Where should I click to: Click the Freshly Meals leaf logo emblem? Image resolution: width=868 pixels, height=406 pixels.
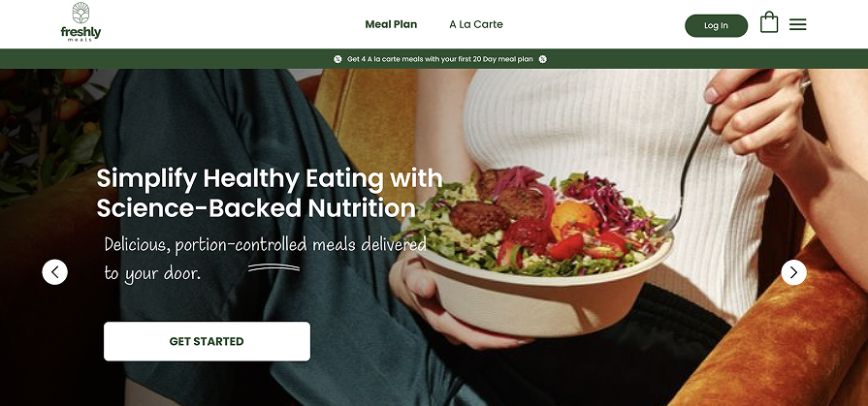click(x=80, y=13)
